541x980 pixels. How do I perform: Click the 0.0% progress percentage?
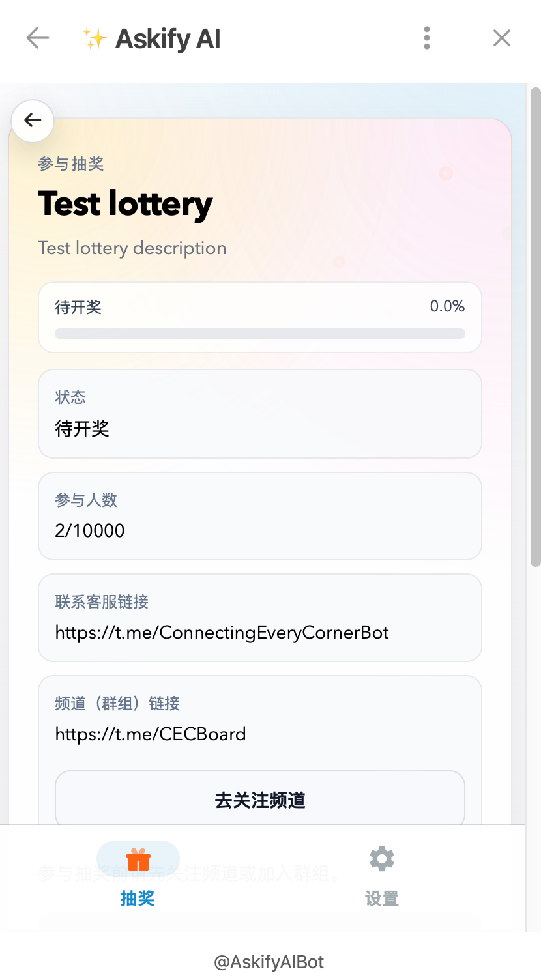[x=447, y=306]
